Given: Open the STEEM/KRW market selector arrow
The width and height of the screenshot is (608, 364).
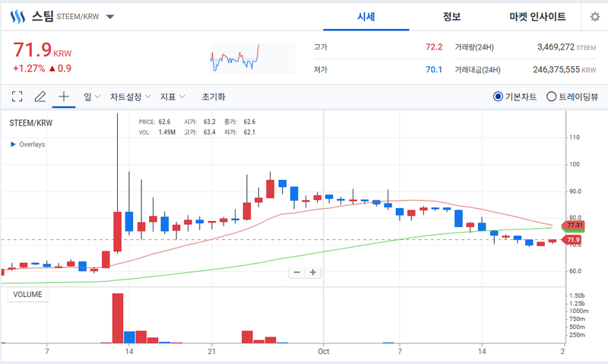Looking at the screenshot, I should [x=110, y=17].
